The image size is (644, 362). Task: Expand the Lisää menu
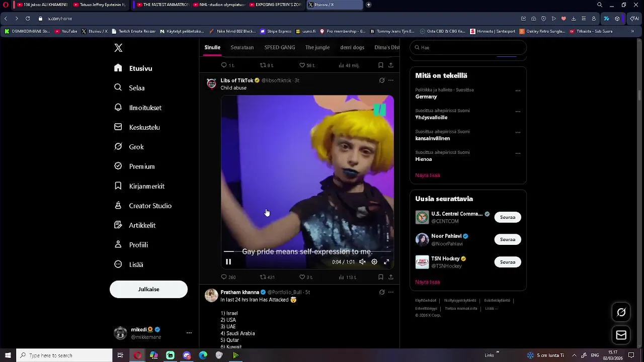[129, 264]
